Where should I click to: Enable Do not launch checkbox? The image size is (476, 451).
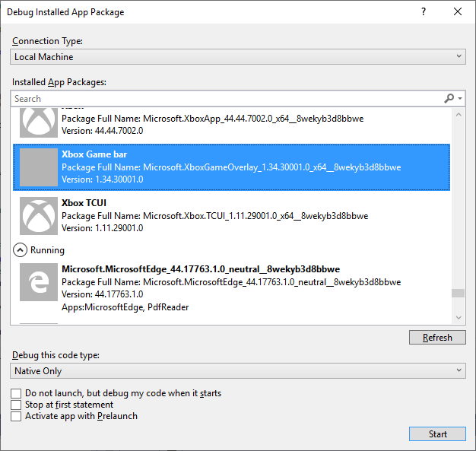[x=17, y=393]
